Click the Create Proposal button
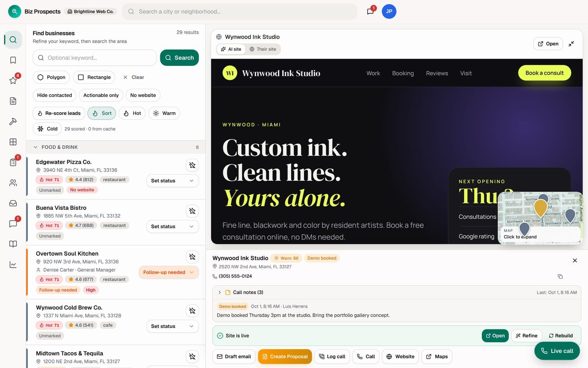The width and height of the screenshot is (588, 368). (x=285, y=357)
